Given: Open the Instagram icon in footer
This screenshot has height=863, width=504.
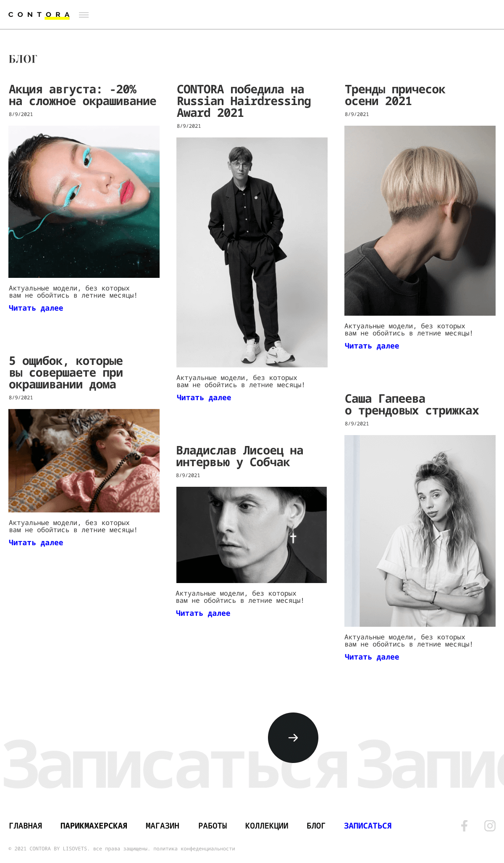Looking at the screenshot, I should click(490, 826).
